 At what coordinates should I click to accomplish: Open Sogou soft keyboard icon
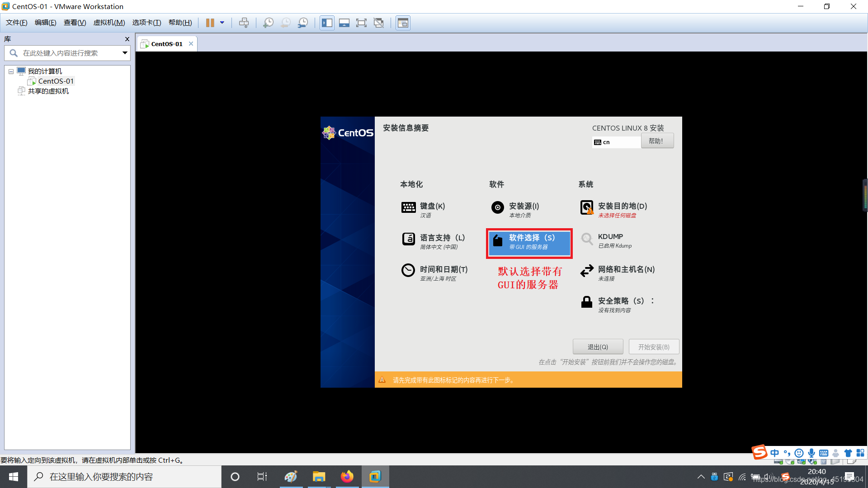[824, 453]
